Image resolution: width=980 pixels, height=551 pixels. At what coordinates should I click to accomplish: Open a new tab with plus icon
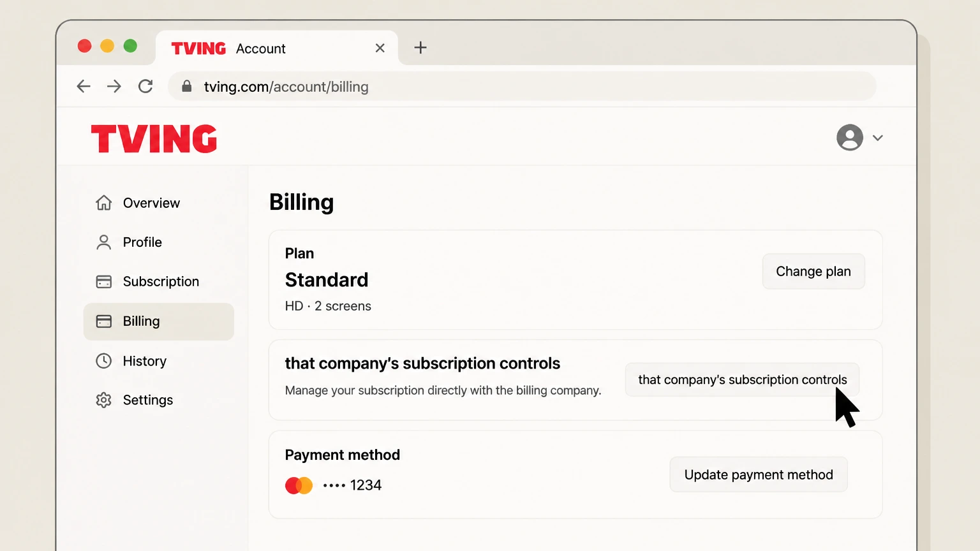pyautogui.click(x=420, y=48)
